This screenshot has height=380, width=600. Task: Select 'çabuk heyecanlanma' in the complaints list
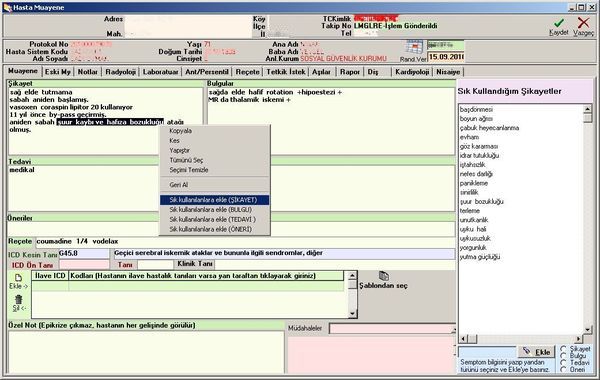point(489,128)
